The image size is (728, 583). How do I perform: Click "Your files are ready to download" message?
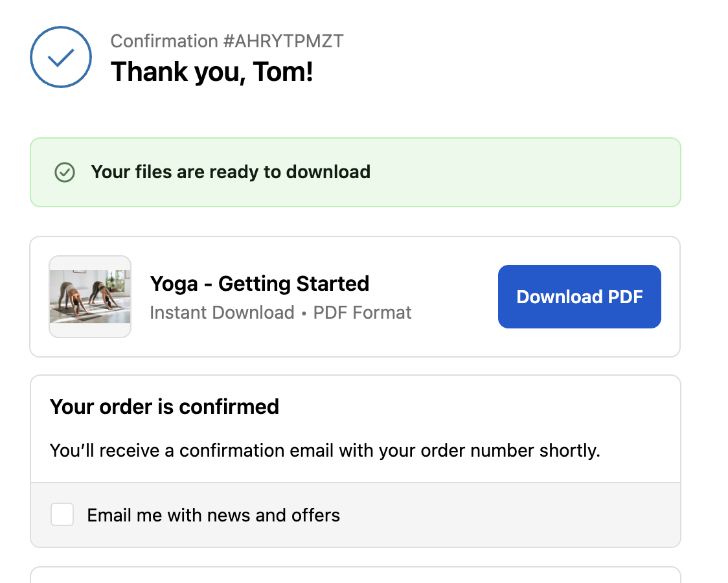(231, 172)
